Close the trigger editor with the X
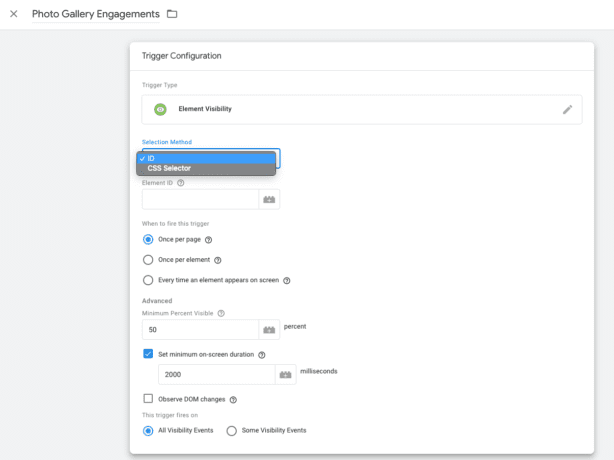The image size is (614, 460). (14, 14)
